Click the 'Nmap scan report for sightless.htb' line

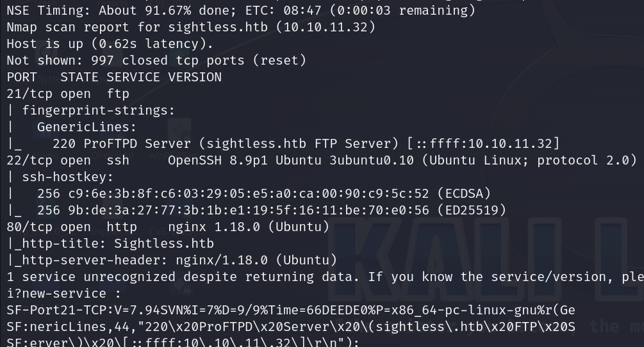(x=191, y=27)
